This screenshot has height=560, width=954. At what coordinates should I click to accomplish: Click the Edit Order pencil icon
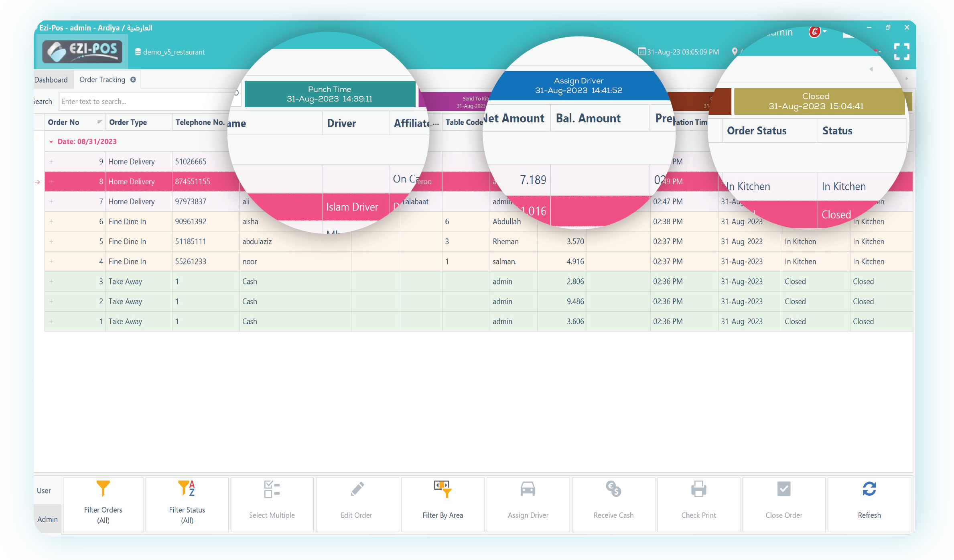tap(357, 489)
